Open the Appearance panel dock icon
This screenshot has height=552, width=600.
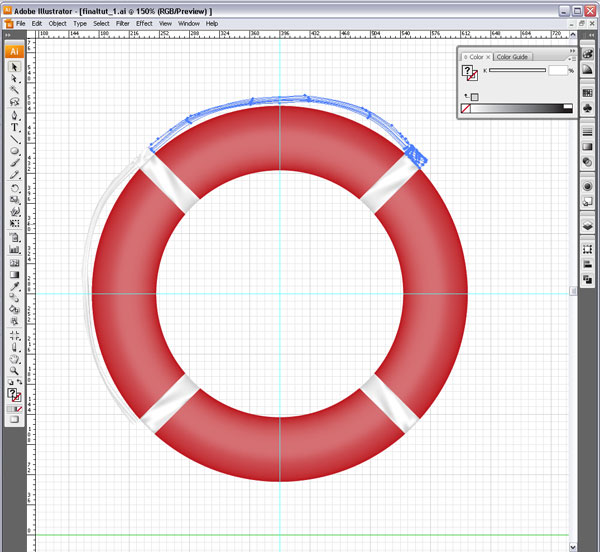(587, 186)
